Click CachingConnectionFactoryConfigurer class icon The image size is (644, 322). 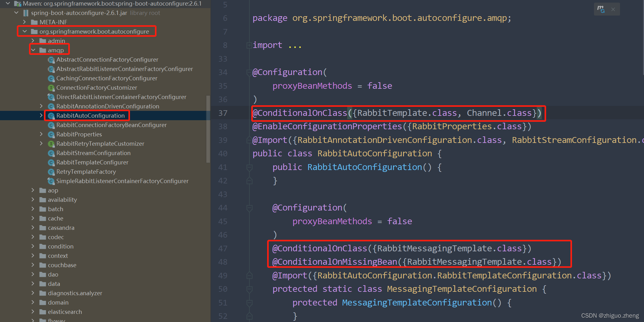[51, 78]
